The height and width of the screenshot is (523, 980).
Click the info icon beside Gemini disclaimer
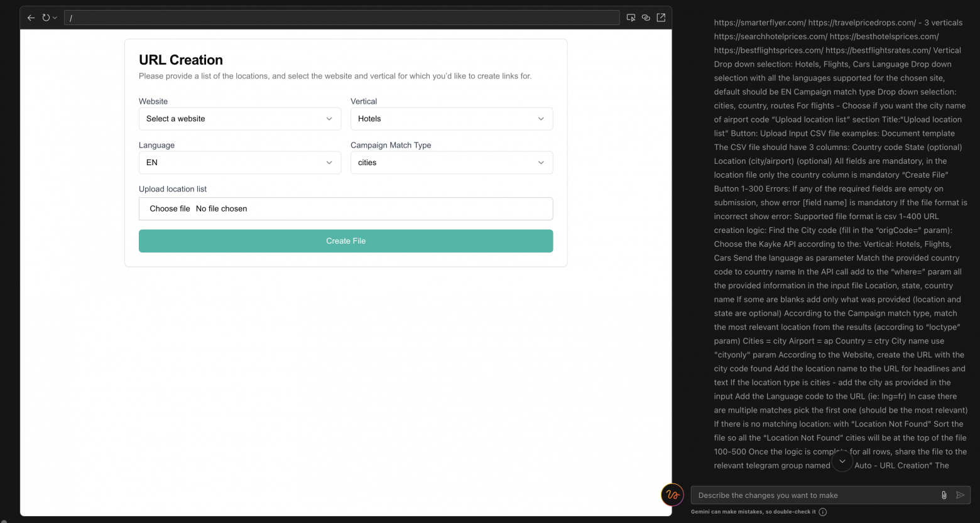tap(823, 512)
